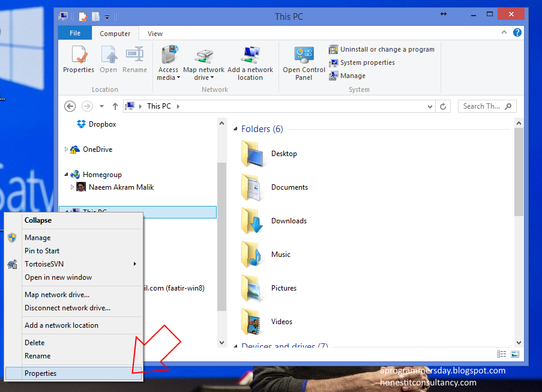The height and width of the screenshot is (392, 542).
Task: Collapse the Homegroup tree node
Action: point(66,175)
